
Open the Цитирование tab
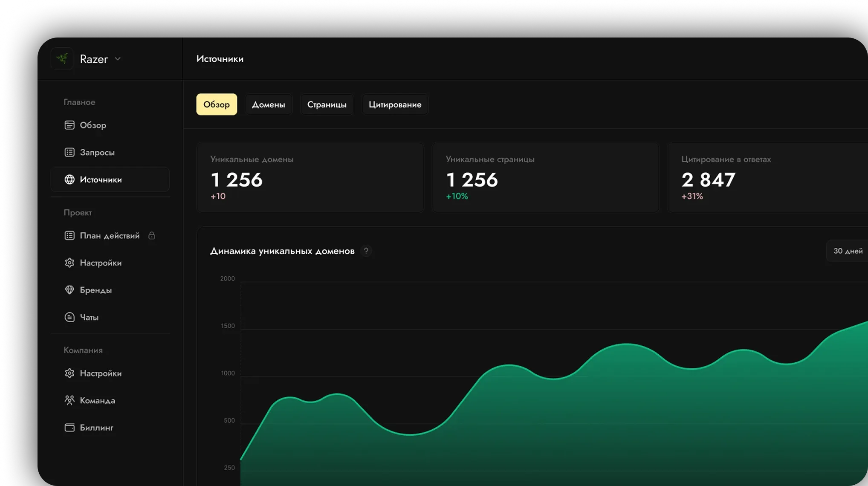(x=395, y=104)
